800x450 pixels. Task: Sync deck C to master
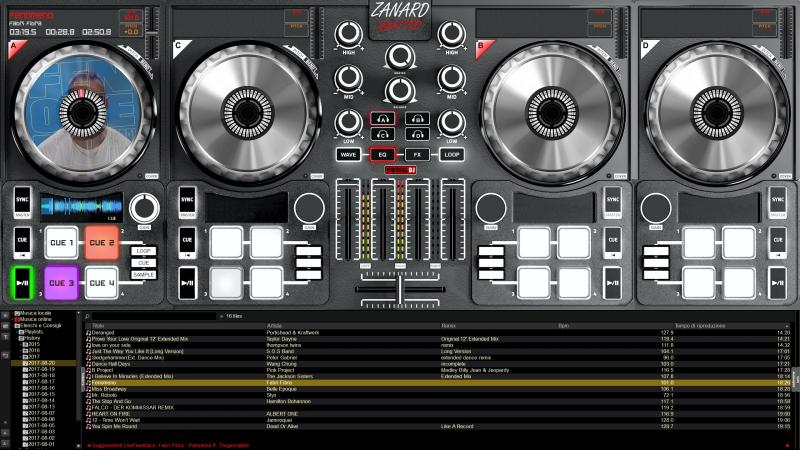point(187,202)
